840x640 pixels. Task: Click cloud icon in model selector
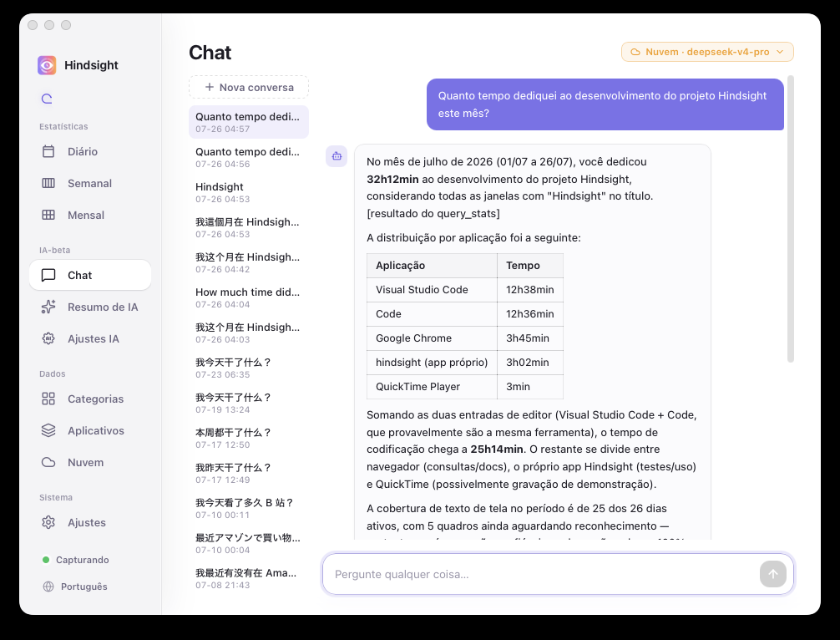[x=635, y=52]
